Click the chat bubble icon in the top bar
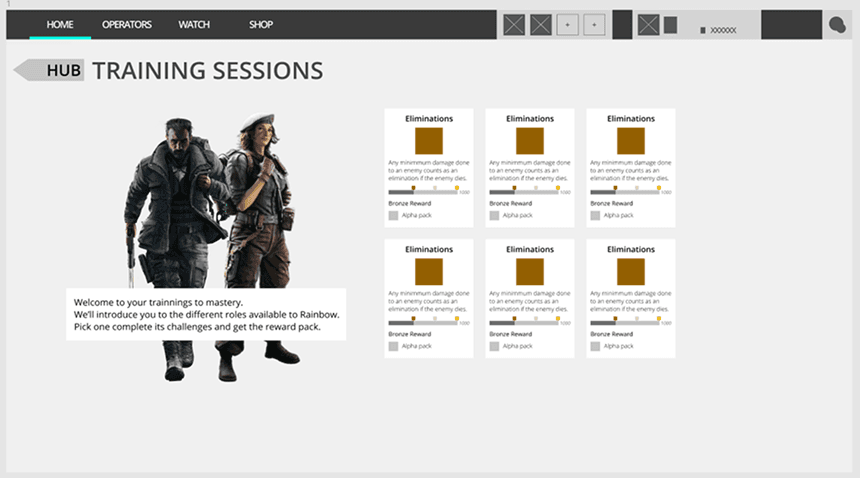 tap(837, 25)
